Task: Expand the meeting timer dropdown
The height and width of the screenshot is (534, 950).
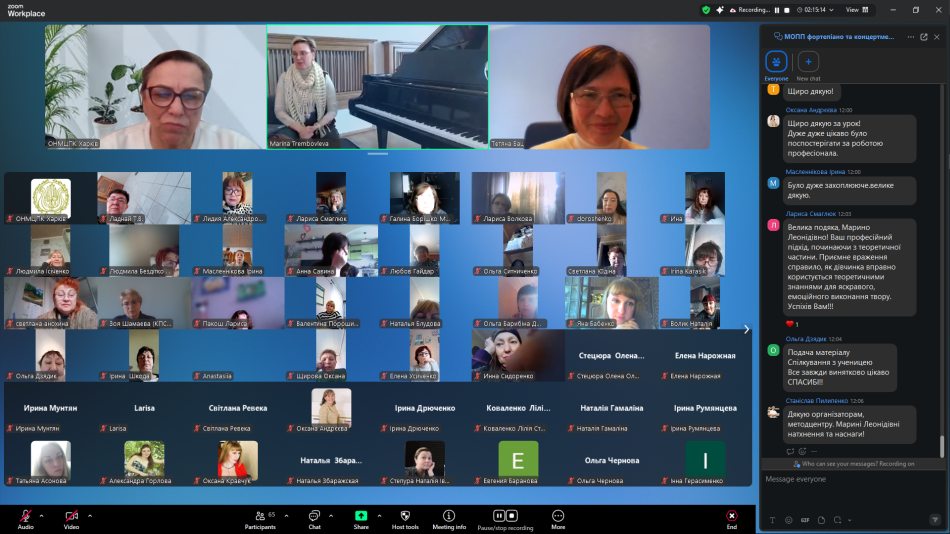Action: pos(829,10)
